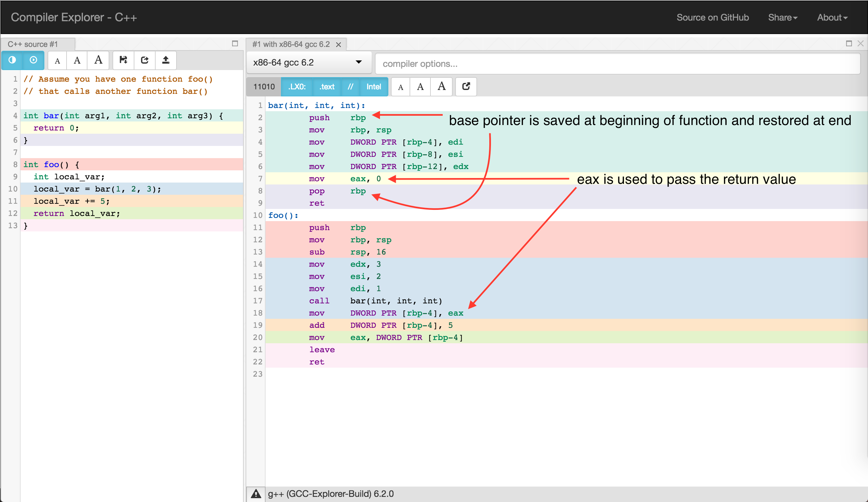The image size is (868, 502).
Task: Increase source code font to largest size
Action: pos(98,60)
